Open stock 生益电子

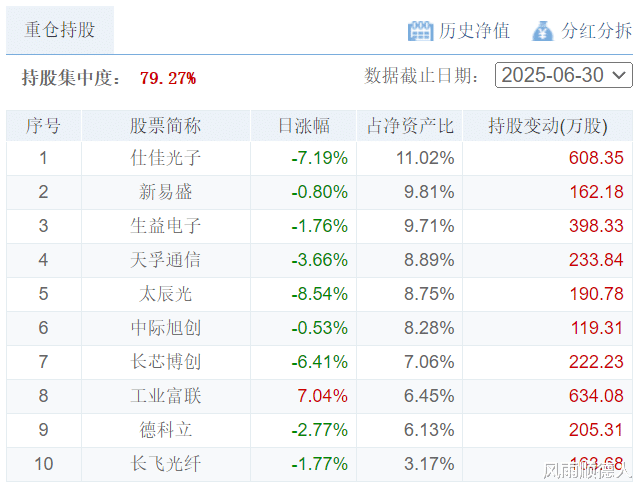point(166,226)
